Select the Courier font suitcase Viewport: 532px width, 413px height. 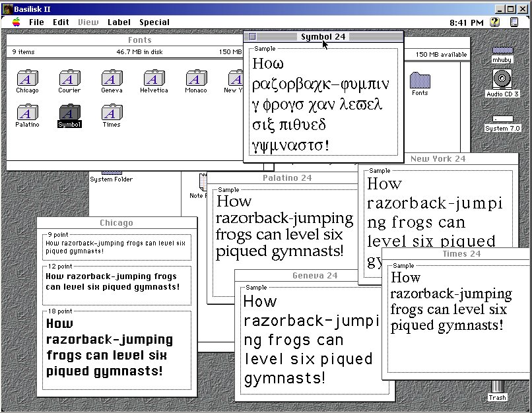[x=69, y=79]
